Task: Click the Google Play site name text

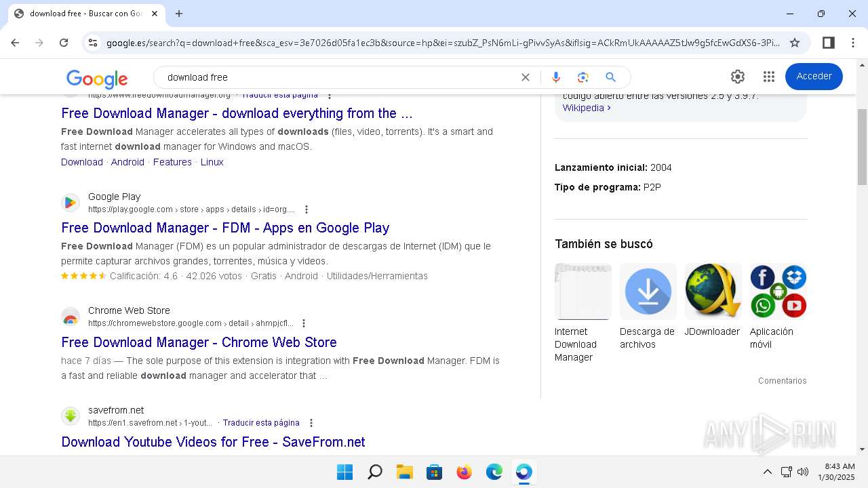Action: coord(114,197)
